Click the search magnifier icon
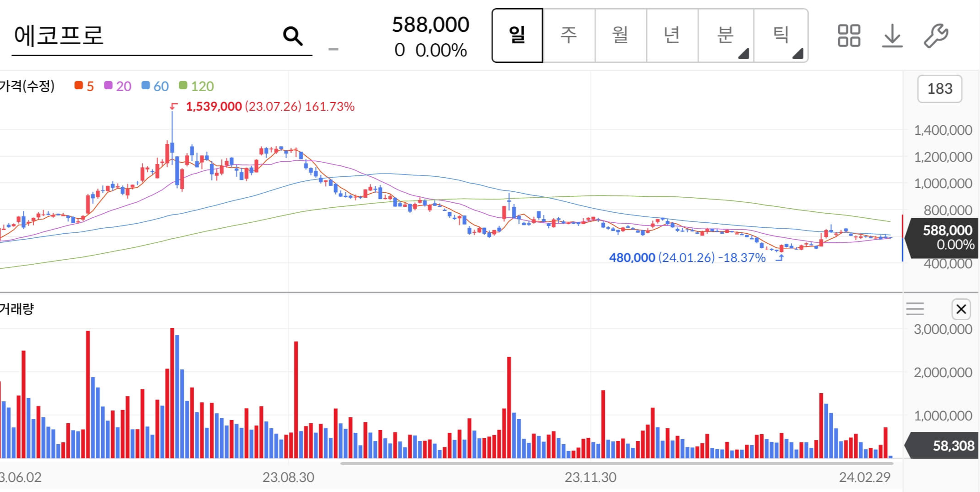 click(293, 36)
